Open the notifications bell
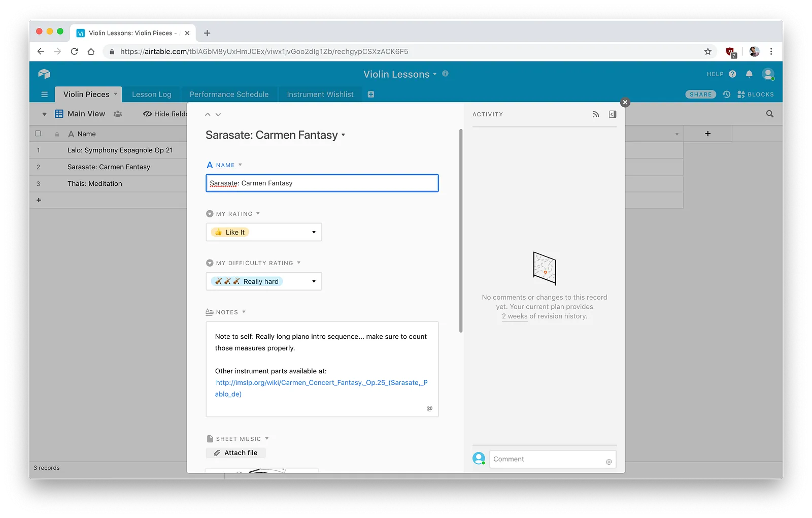This screenshot has height=518, width=812. coord(749,74)
